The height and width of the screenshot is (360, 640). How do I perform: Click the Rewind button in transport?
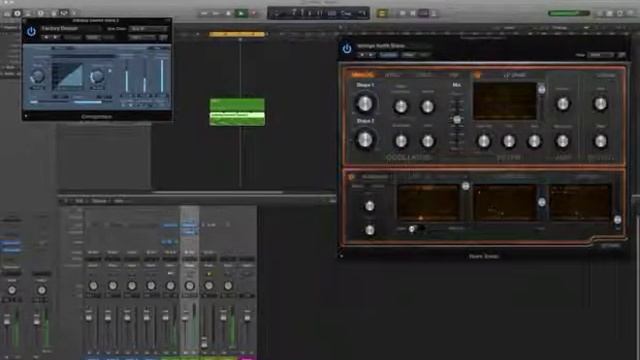pos(204,13)
